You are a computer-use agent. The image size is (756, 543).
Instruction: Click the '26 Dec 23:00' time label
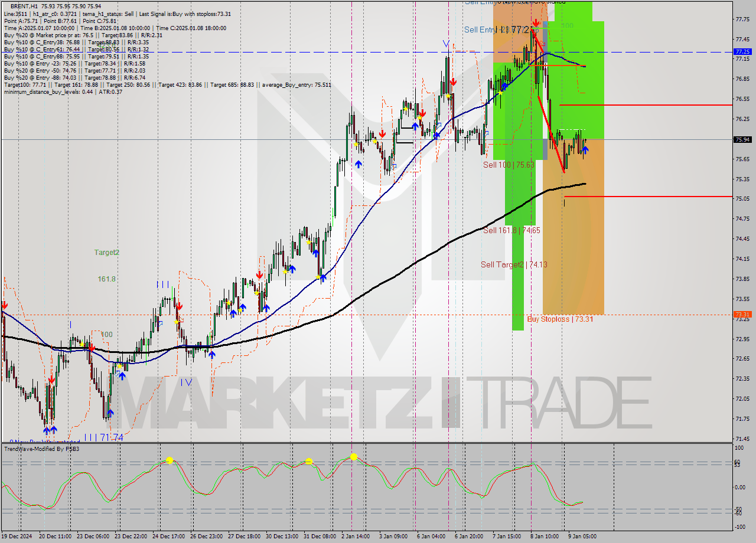tap(206, 537)
